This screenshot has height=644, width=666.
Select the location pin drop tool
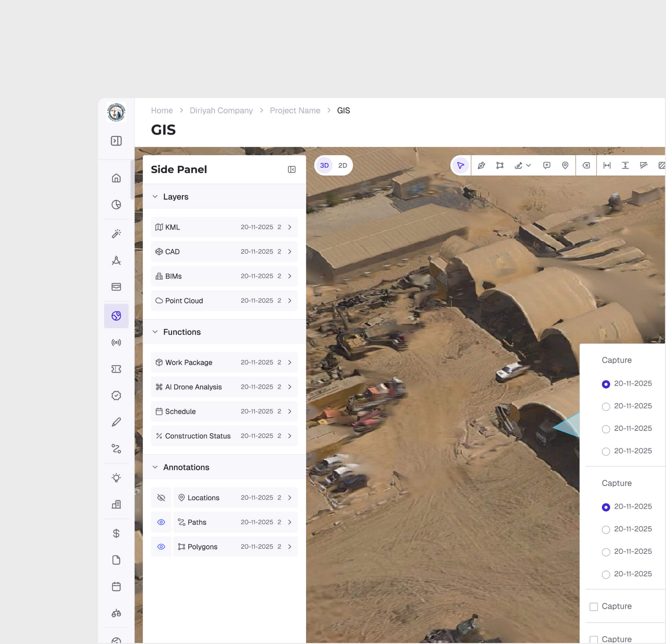point(565,166)
